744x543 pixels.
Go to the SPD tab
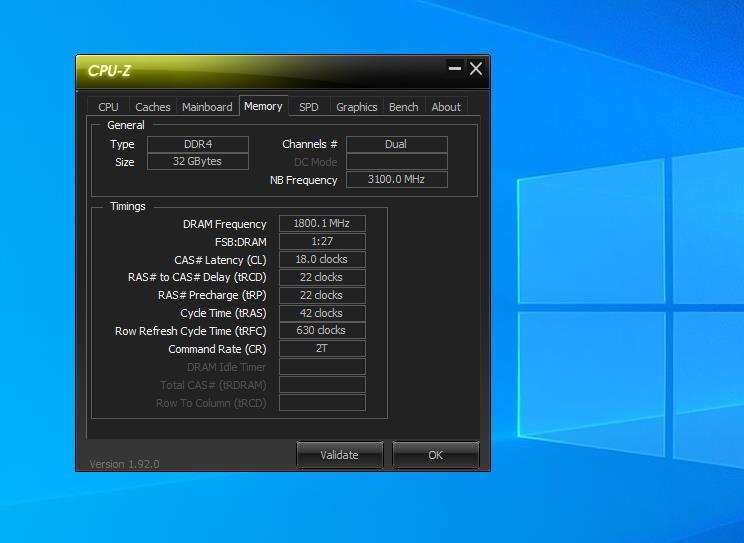click(309, 107)
